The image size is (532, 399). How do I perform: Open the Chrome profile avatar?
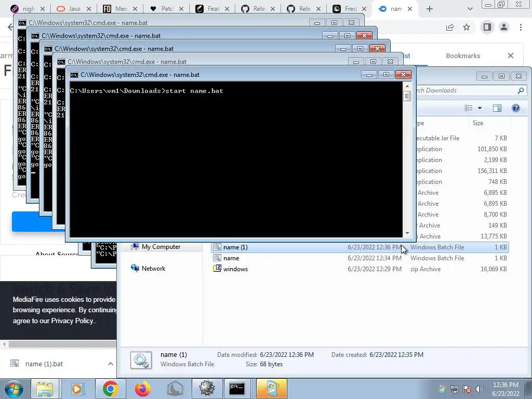coord(504,27)
